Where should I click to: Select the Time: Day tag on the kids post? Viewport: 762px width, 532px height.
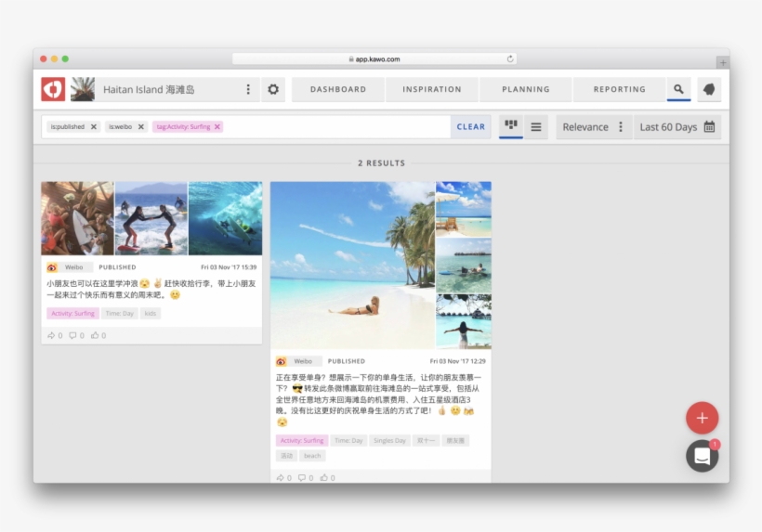click(x=120, y=314)
